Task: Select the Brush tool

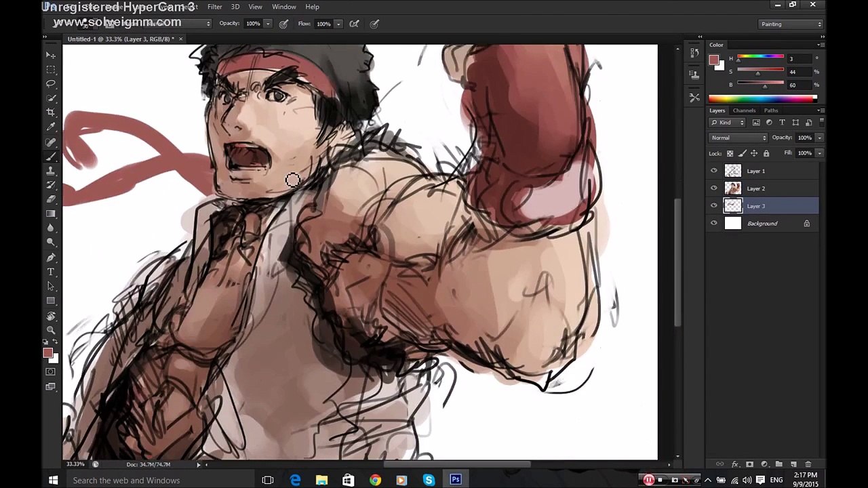Action: click(x=51, y=156)
